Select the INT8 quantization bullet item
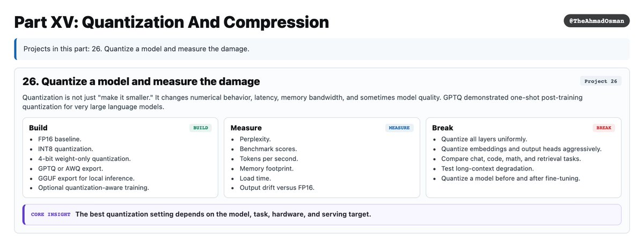The width and height of the screenshot is (644, 246). [x=65, y=149]
